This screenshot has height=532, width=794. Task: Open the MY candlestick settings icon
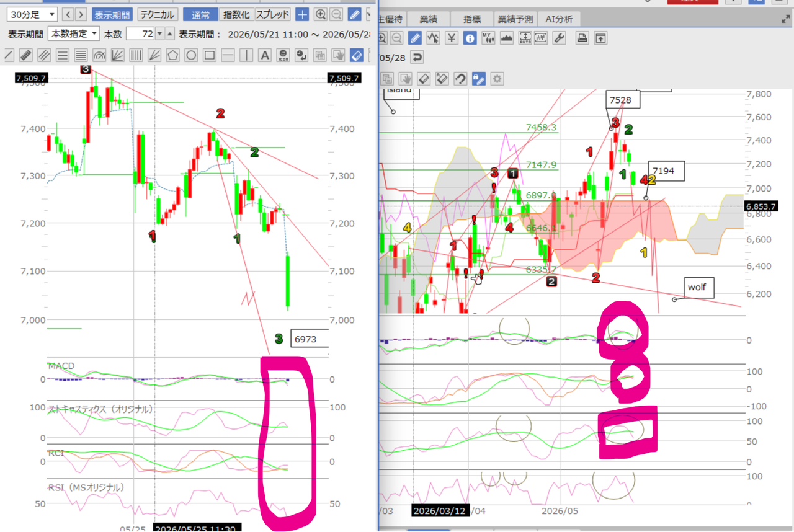coord(489,38)
